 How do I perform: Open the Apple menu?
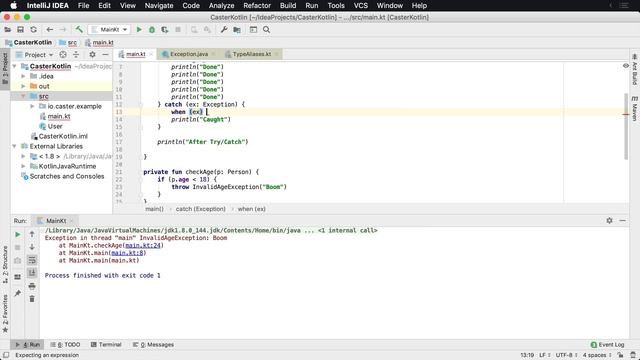pyautogui.click(x=13, y=6)
